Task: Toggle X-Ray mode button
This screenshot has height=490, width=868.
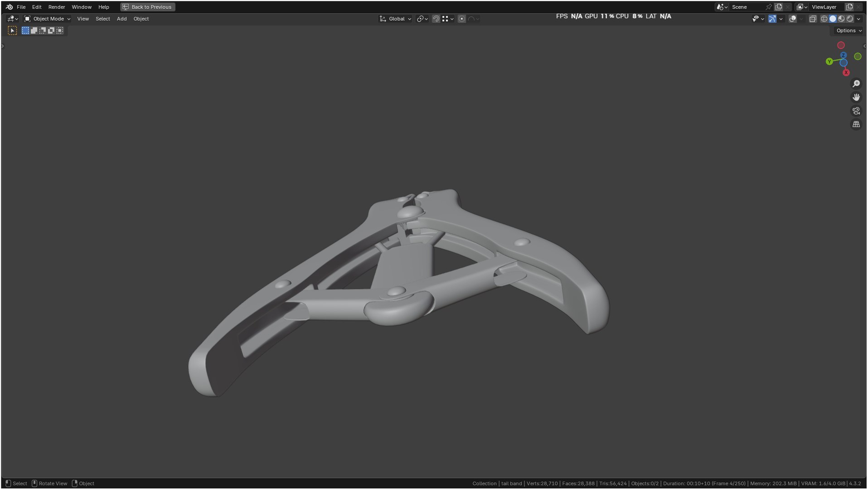Action: [813, 19]
